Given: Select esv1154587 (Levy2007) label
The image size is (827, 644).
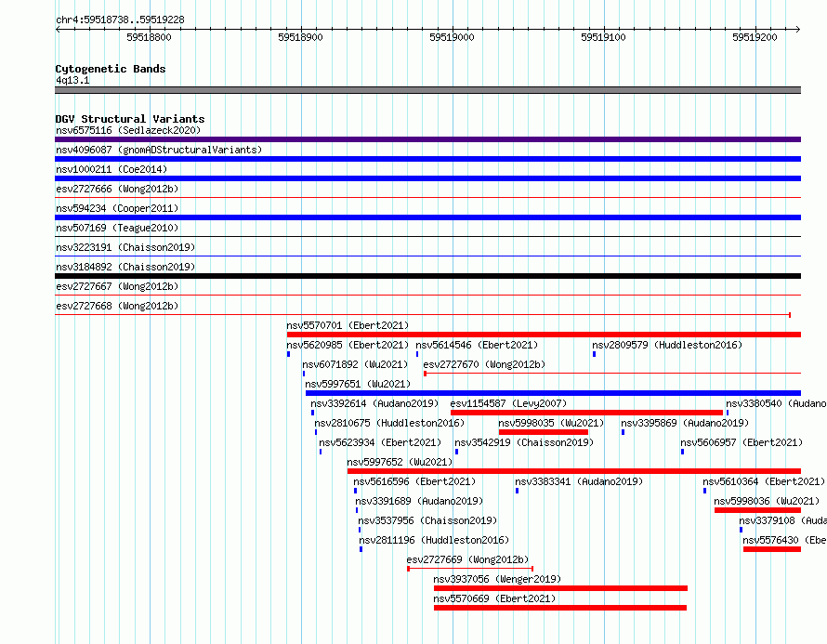Looking at the screenshot, I should (508, 403).
